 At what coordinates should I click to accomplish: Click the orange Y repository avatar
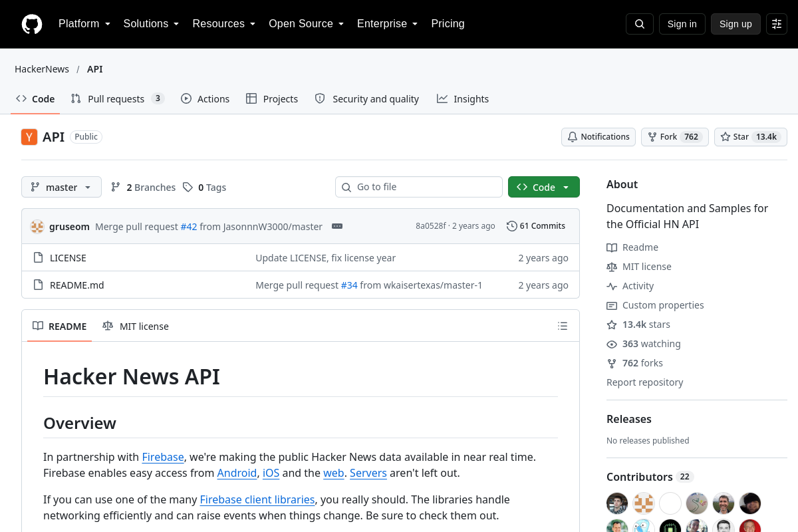click(x=29, y=137)
